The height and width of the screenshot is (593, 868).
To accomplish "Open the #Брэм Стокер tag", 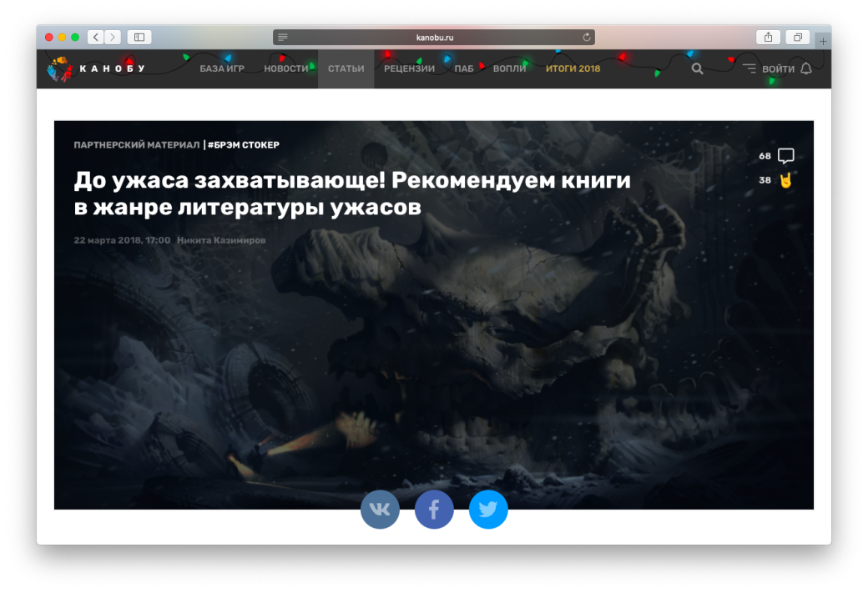I will pyautogui.click(x=244, y=145).
